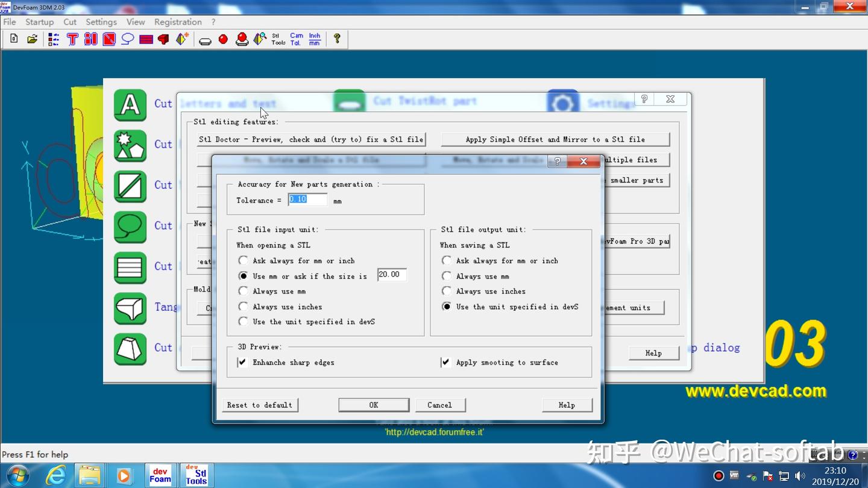Open the Cut shapes tool in the sidebar
Screen dimensions: 868x488
point(130,145)
